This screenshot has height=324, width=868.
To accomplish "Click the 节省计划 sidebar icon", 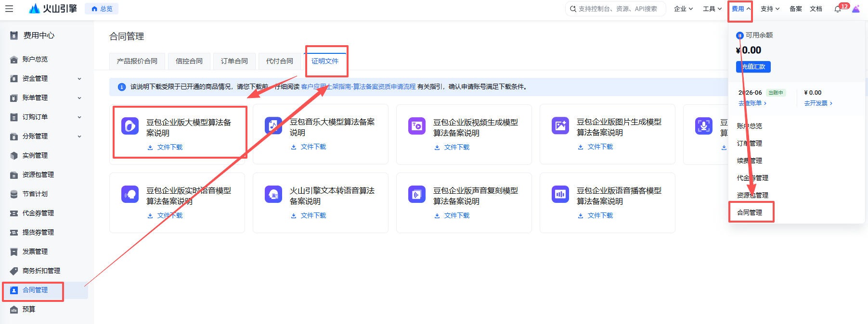I will (14, 194).
